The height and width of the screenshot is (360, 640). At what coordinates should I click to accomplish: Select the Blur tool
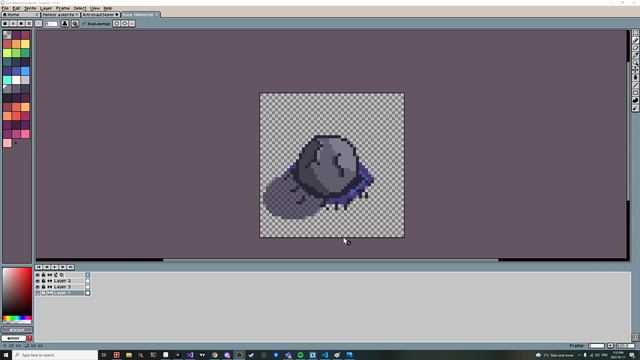(x=635, y=108)
